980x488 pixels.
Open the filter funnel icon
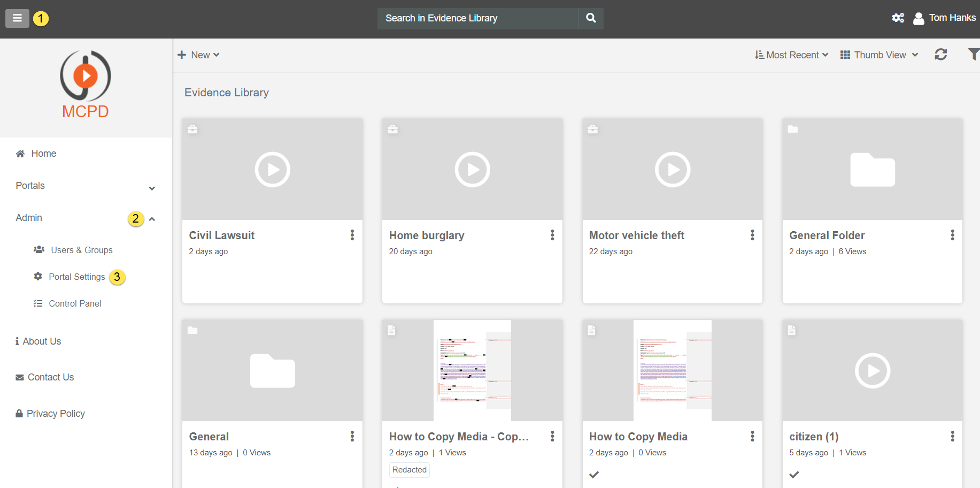[973, 55]
